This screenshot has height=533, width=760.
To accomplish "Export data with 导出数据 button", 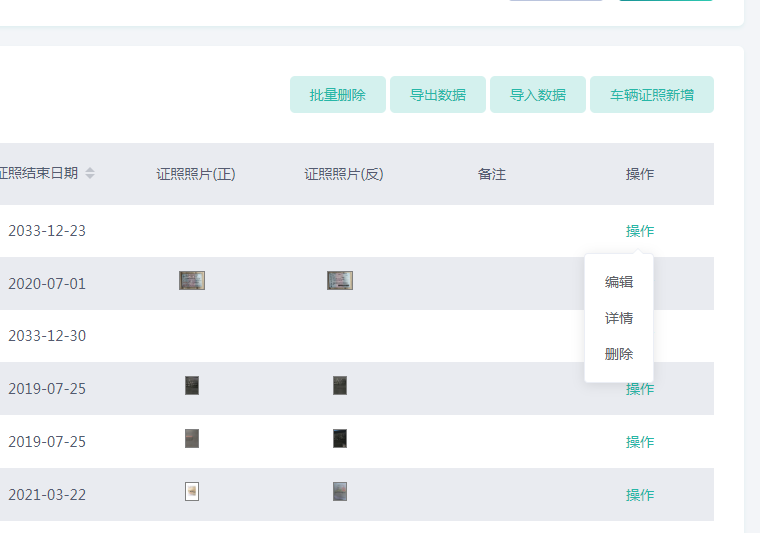I will click(x=437, y=95).
